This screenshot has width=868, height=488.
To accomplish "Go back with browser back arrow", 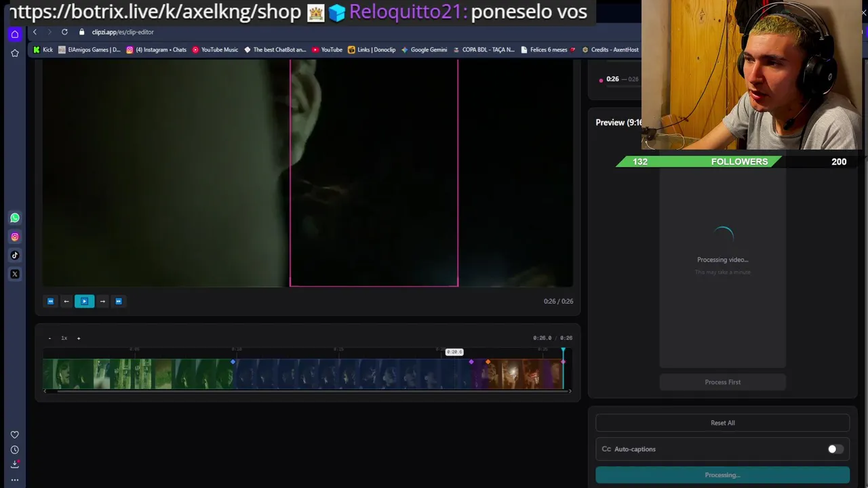I will pos(35,32).
